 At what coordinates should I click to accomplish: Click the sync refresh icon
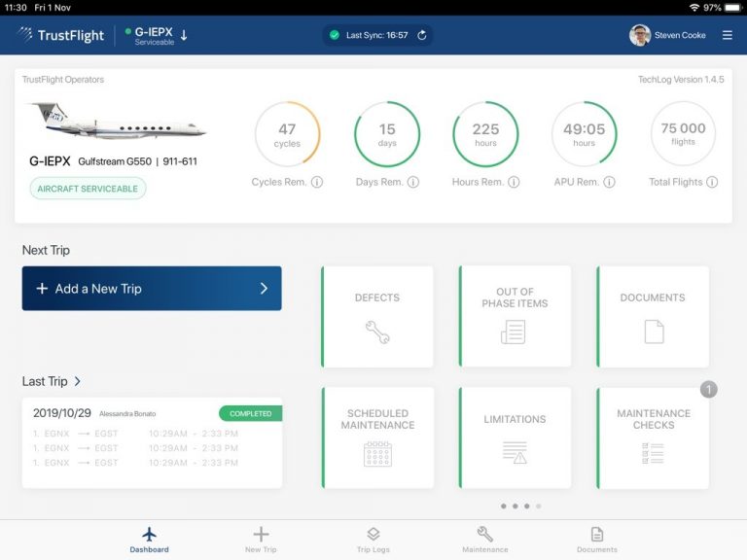point(422,35)
